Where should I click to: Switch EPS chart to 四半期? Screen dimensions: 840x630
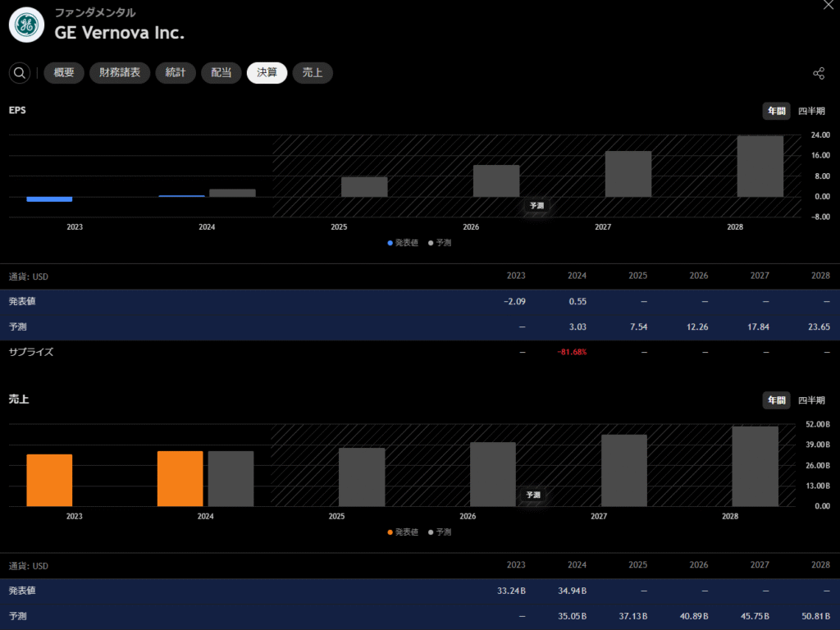point(811,111)
